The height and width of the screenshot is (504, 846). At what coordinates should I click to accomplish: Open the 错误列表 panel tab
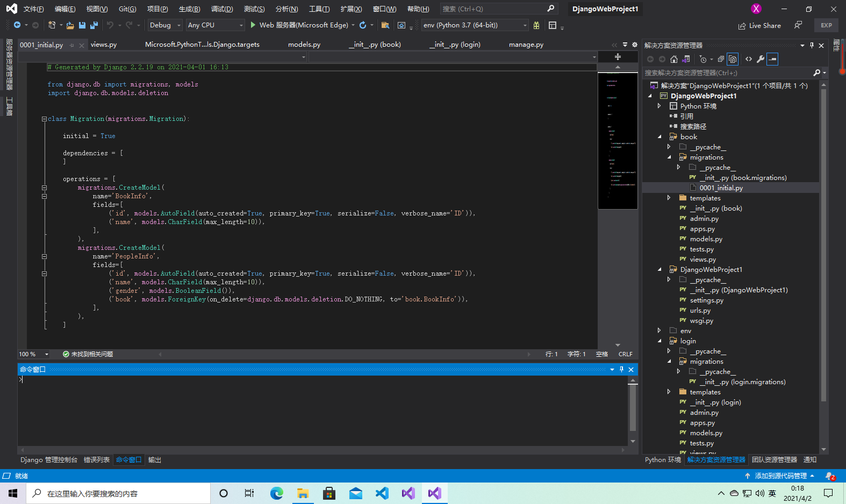[97, 460]
